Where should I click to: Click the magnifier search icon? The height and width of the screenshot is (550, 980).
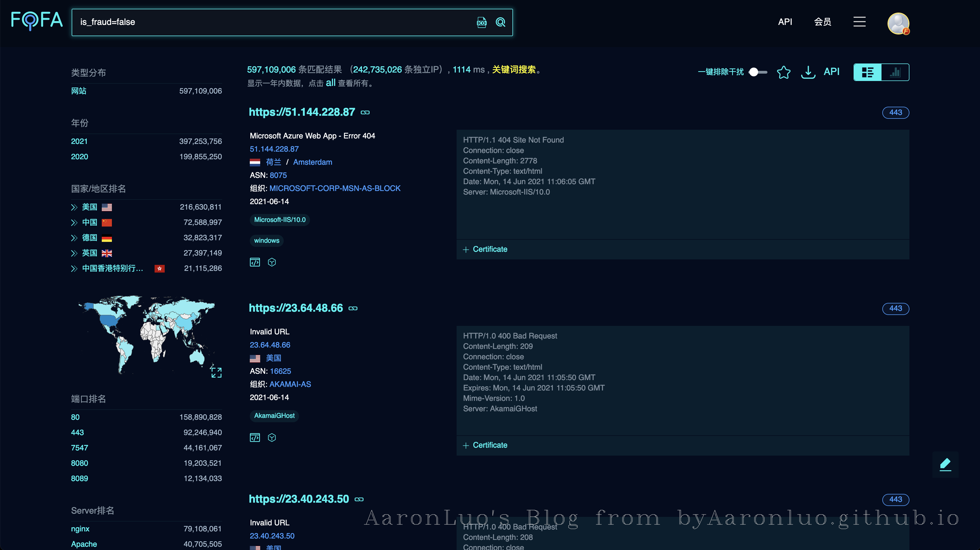tap(501, 22)
